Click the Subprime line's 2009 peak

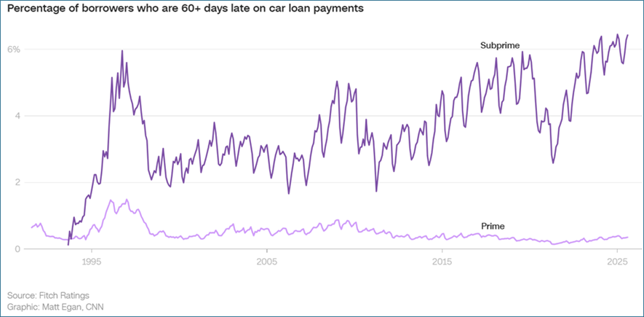tap(336, 82)
